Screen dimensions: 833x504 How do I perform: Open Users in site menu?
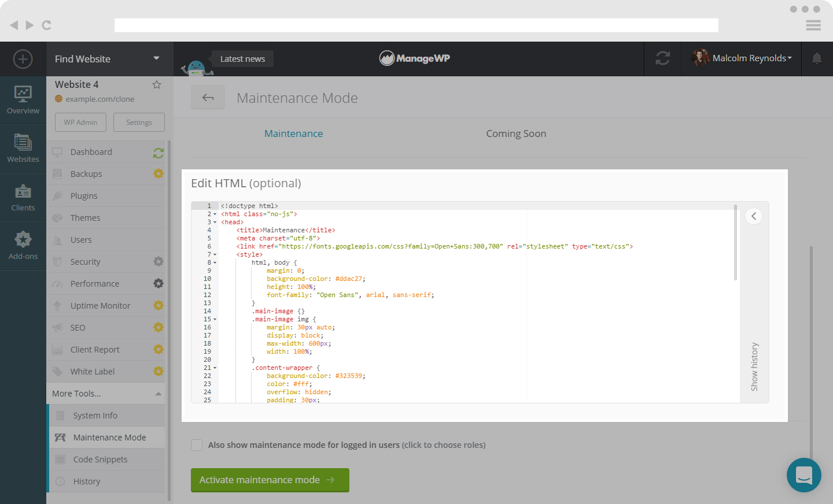(x=81, y=240)
